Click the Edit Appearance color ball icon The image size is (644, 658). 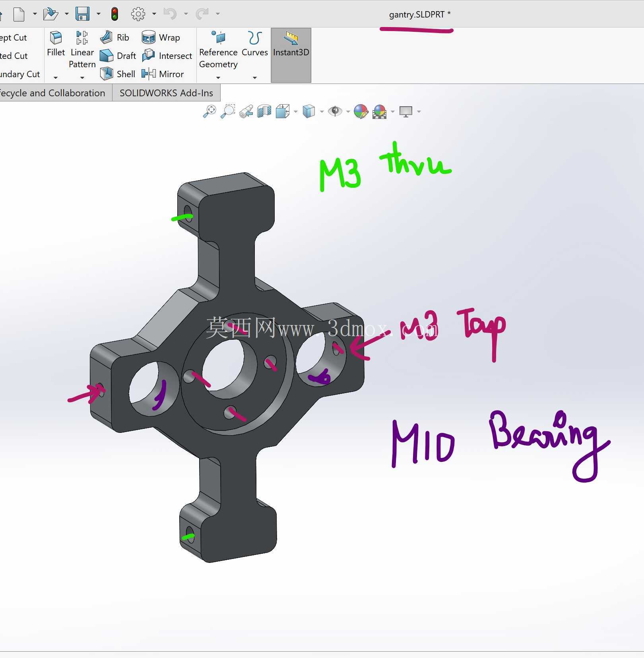point(361,111)
